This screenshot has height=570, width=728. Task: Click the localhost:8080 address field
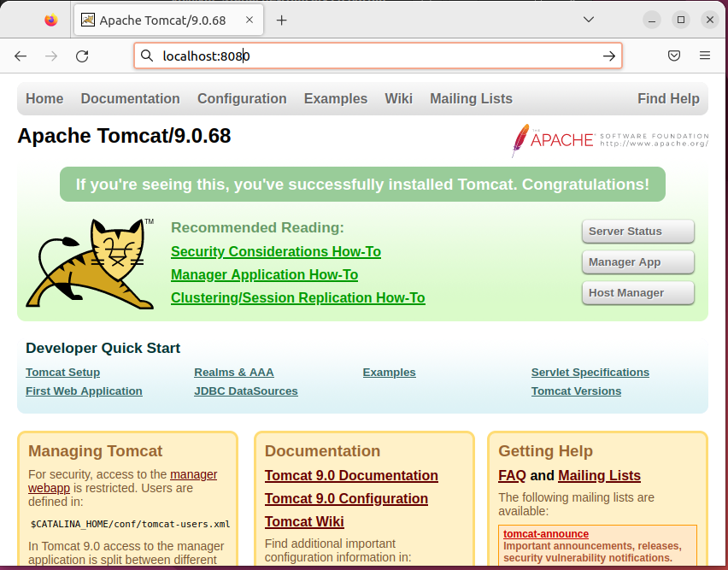378,56
